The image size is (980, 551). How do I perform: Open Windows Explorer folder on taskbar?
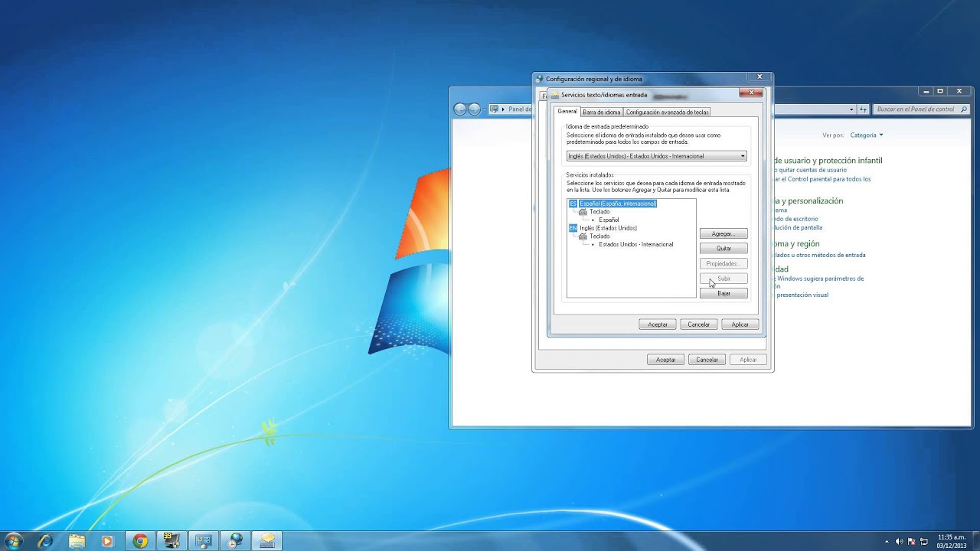coord(77,541)
